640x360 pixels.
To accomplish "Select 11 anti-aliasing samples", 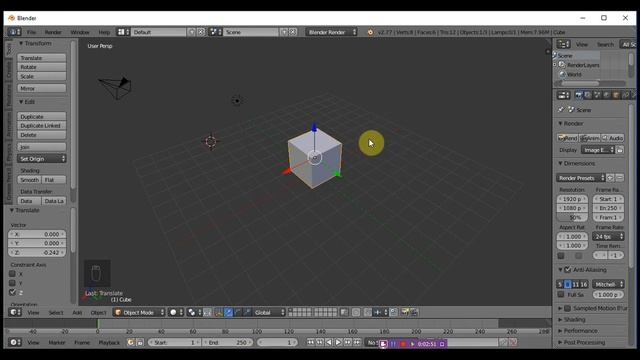I will (x=576, y=284).
